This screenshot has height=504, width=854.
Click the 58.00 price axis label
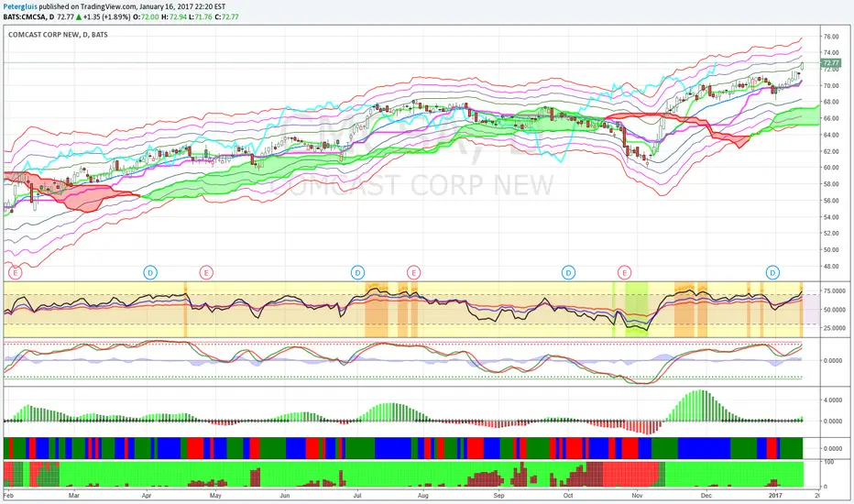click(x=831, y=184)
